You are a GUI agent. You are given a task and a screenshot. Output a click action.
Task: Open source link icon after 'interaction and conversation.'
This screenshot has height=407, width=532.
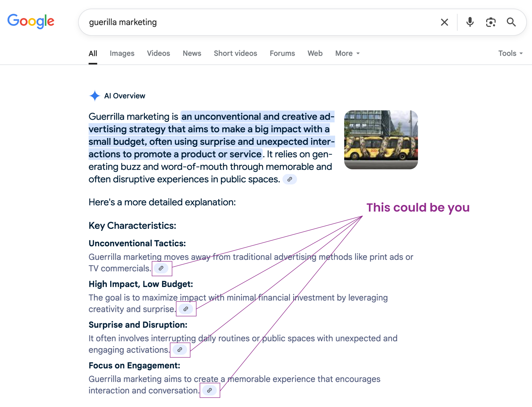coord(210,390)
